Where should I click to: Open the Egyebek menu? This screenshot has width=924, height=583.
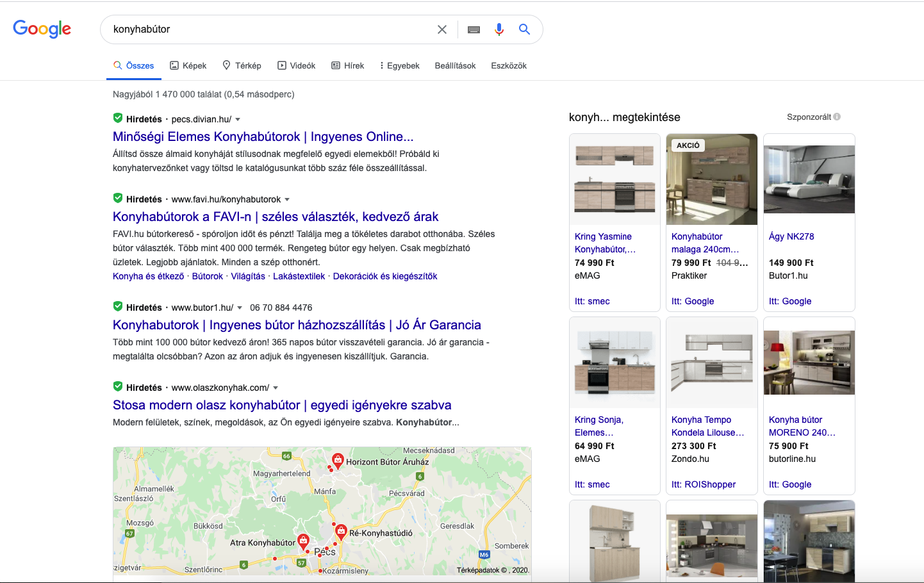(399, 65)
